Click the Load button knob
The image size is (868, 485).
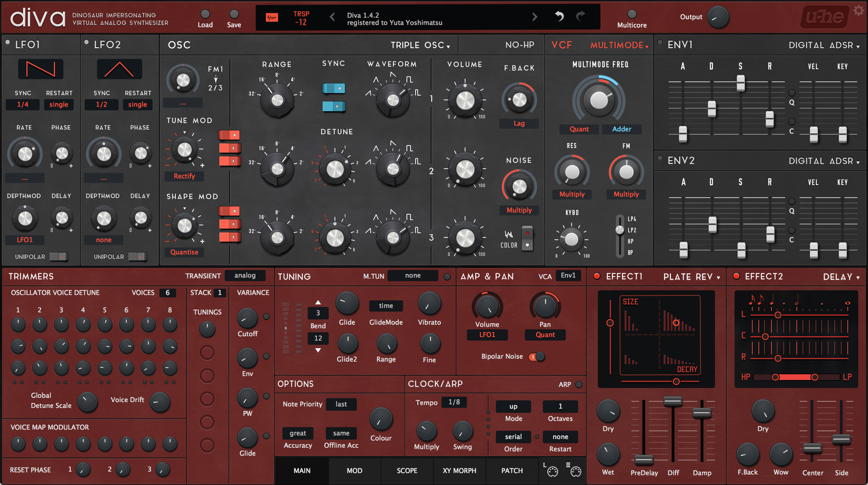pyautogui.click(x=205, y=14)
